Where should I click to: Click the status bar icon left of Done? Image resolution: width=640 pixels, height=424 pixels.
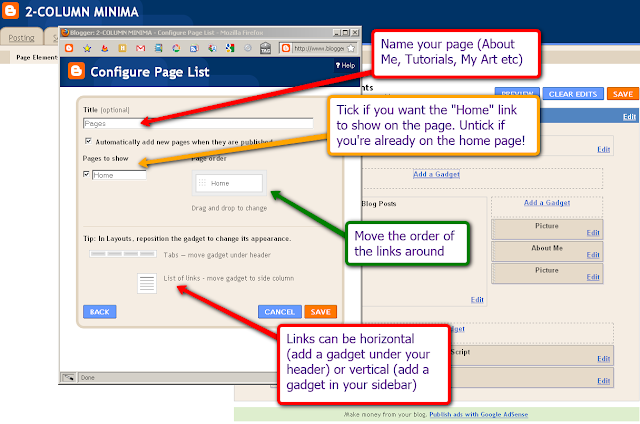[x=68, y=377]
